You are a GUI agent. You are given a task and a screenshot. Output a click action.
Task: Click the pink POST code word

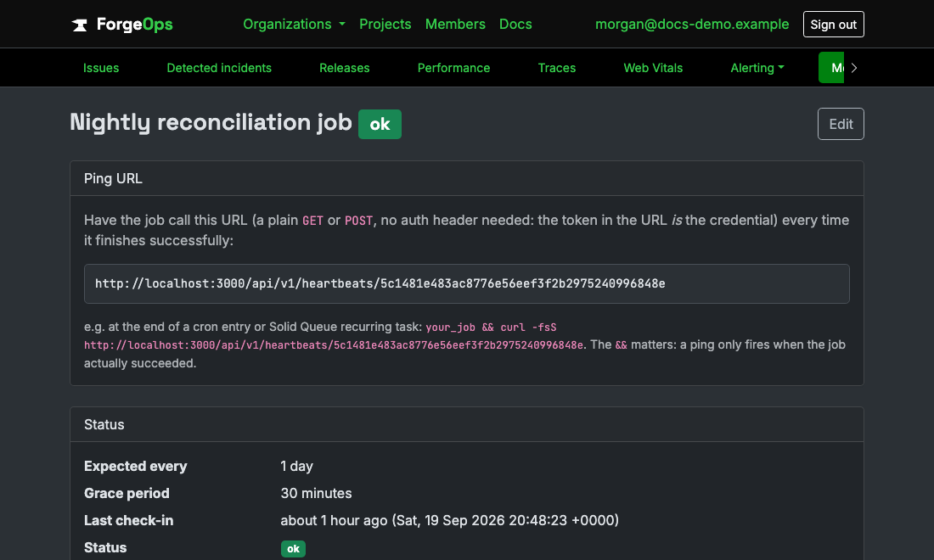tap(358, 221)
